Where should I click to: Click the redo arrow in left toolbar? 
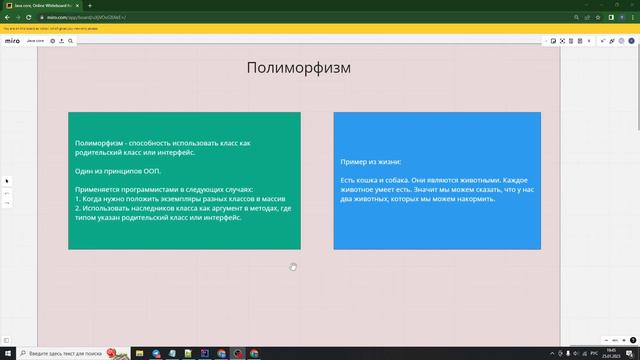click(x=7, y=203)
